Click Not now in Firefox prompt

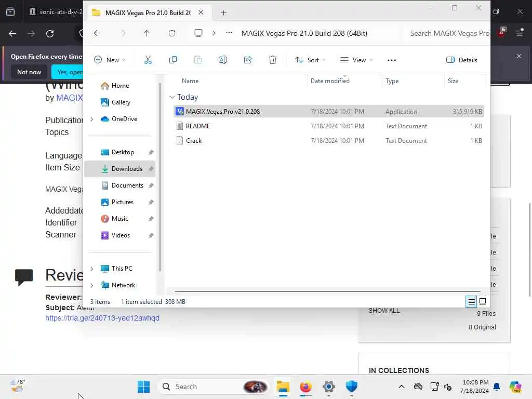pyautogui.click(x=29, y=72)
